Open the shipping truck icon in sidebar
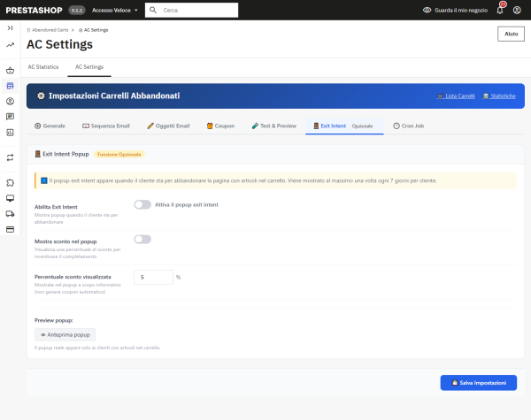 click(10, 214)
